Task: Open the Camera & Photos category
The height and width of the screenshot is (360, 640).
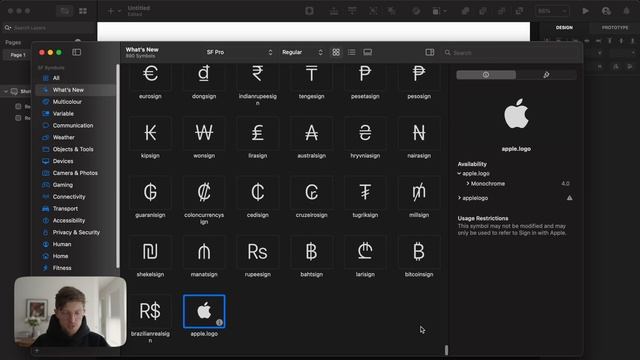Action: point(76,173)
